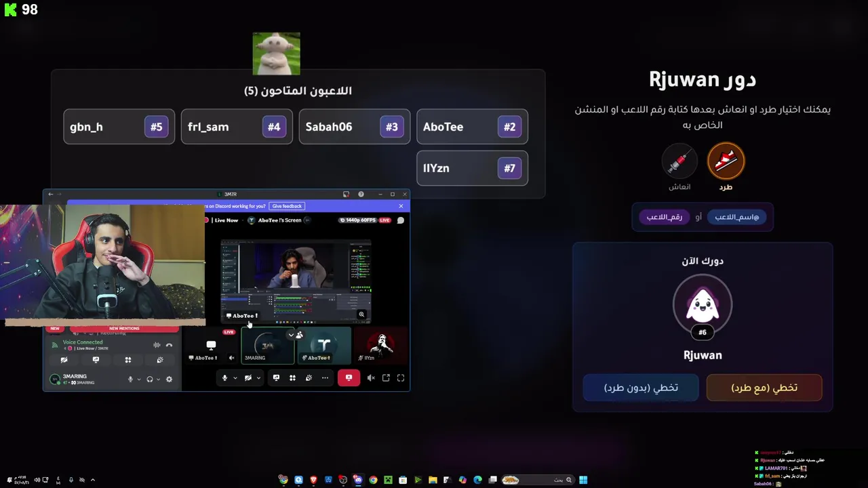Screen dimensions: 868x488
Task: Dismiss the Discord feedback banner
Action: 401,206
